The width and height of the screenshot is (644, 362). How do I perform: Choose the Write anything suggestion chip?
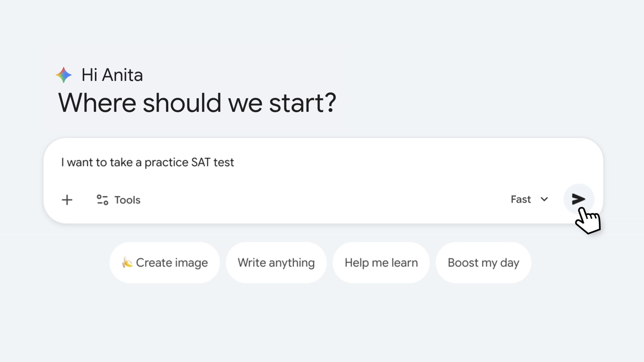click(276, 263)
